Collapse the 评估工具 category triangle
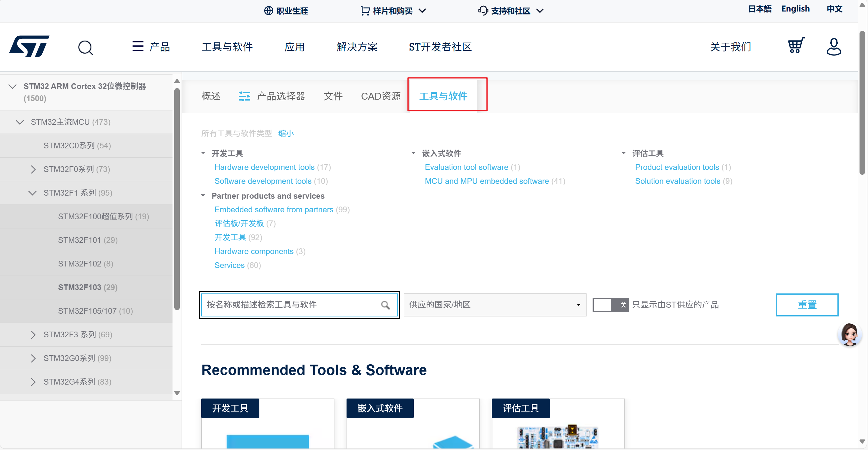This screenshot has height=450, width=868. (x=624, y=153)
